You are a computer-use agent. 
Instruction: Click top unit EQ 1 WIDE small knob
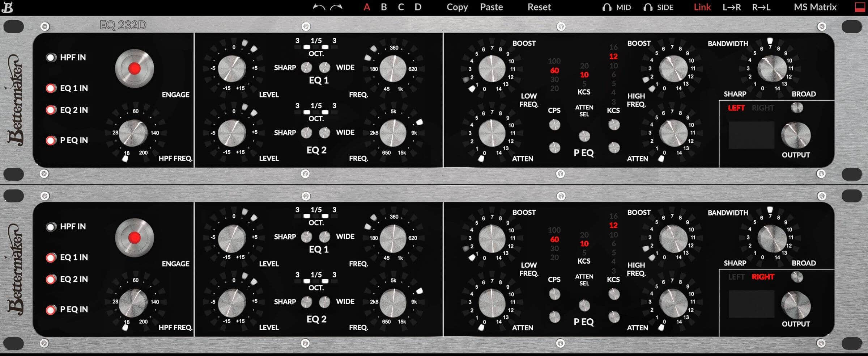tap(324, 67)
